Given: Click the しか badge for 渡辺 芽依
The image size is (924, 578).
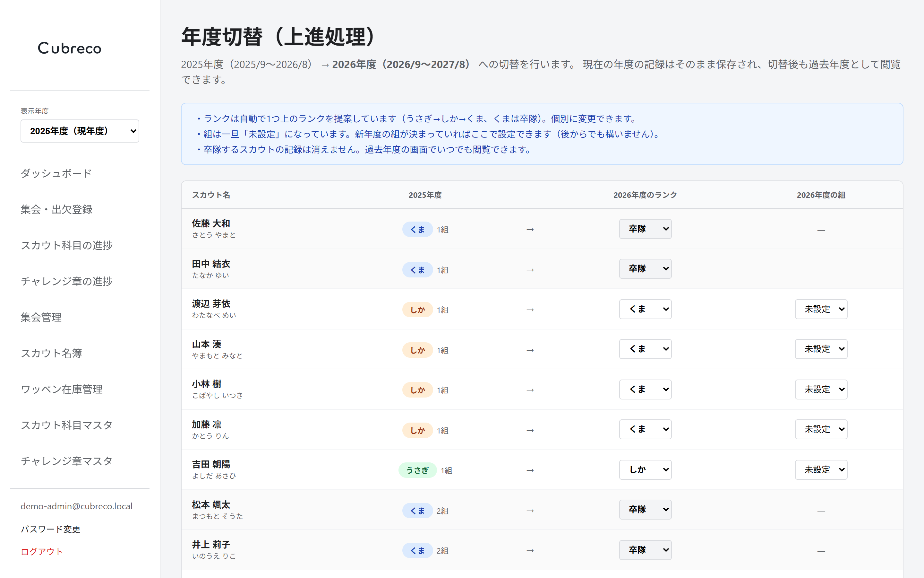Looking at the screenshot, I should point(417,310).
